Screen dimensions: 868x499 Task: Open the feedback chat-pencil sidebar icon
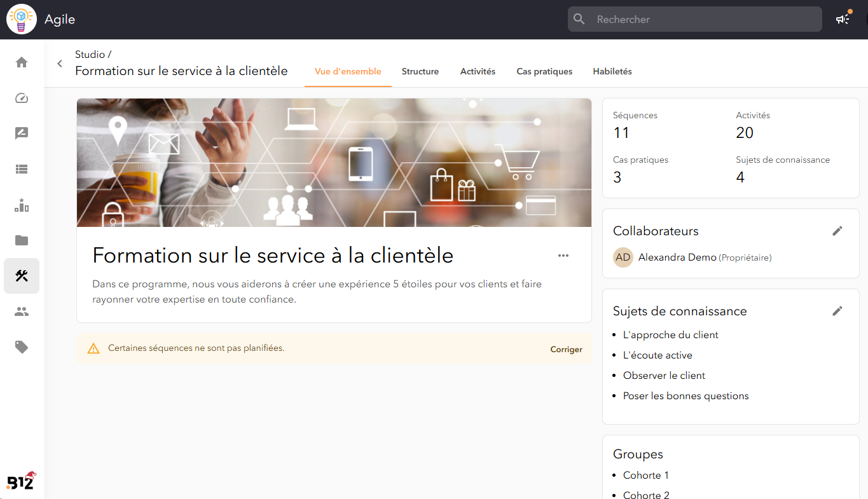click(x=22, y=133)
